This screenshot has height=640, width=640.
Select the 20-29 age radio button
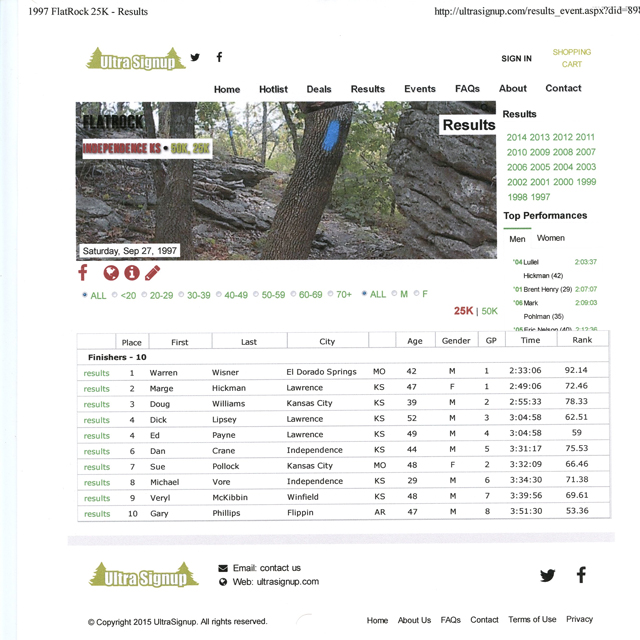click(144, 295)
